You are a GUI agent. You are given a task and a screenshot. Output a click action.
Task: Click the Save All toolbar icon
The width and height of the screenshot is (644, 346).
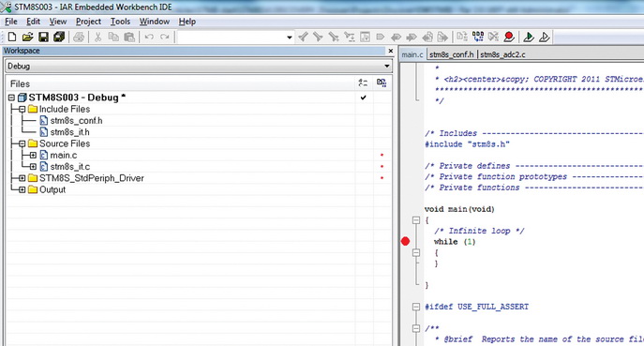(x=59, y=37)
